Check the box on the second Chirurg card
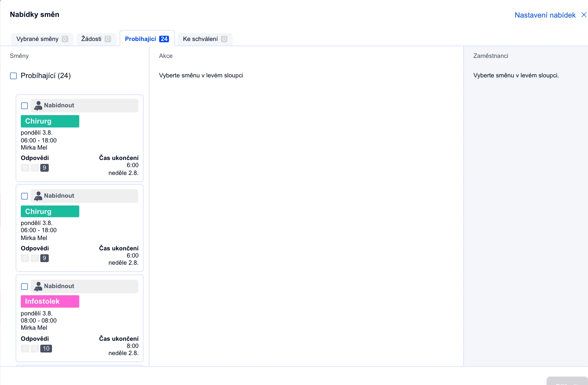 24,196
